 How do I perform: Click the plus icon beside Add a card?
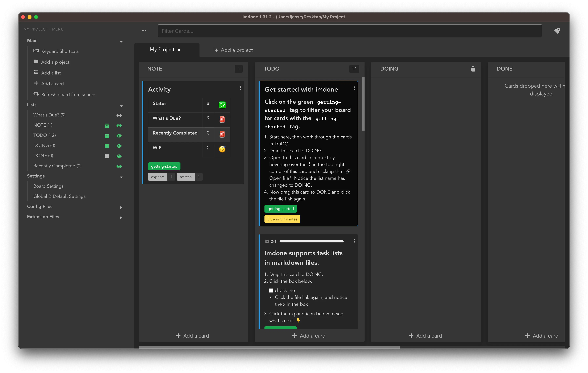point(36,83)
